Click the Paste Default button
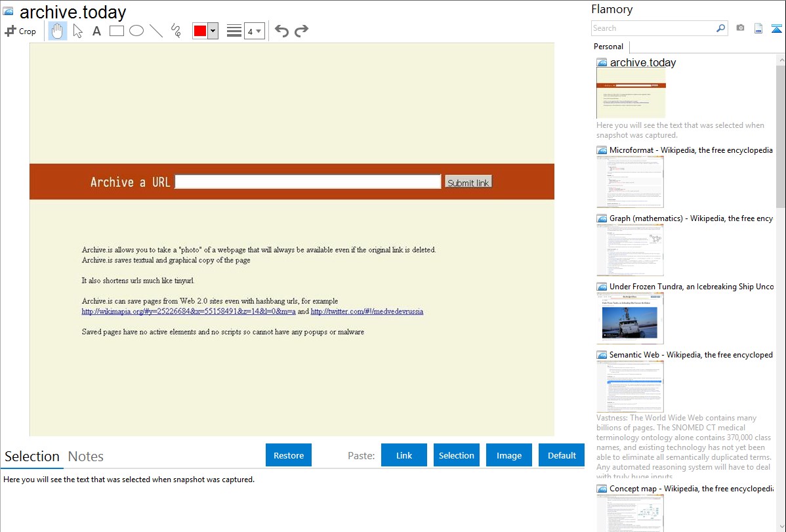The image size is (786, 532). [x=562, y=455]
